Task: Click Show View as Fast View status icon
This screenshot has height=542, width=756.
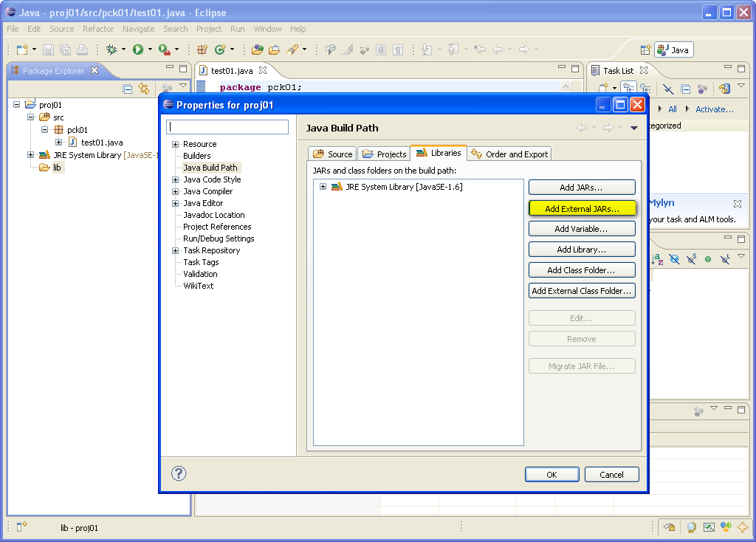Action: coord(22,526)
